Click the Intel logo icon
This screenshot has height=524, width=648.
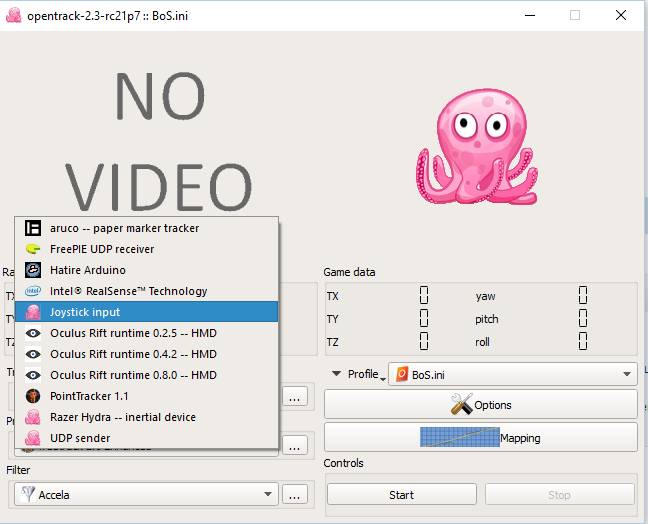[x=33, y=291]
